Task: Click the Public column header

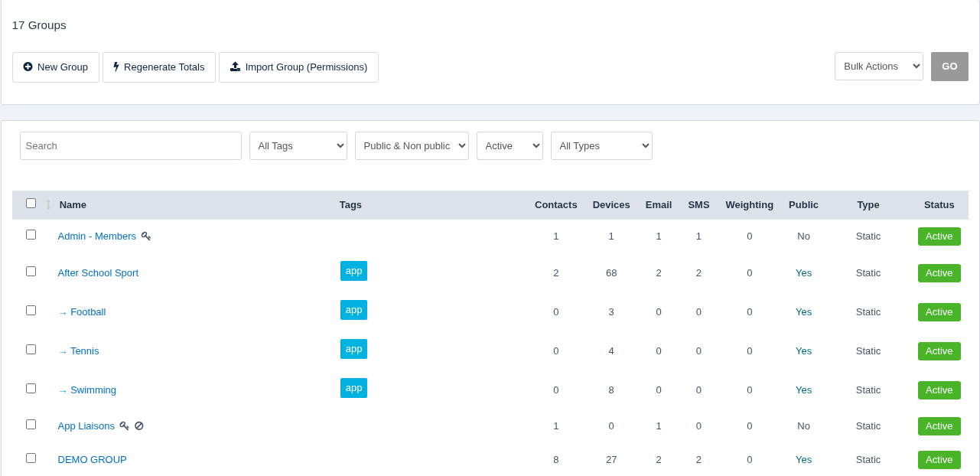Action: pos(803,205)
